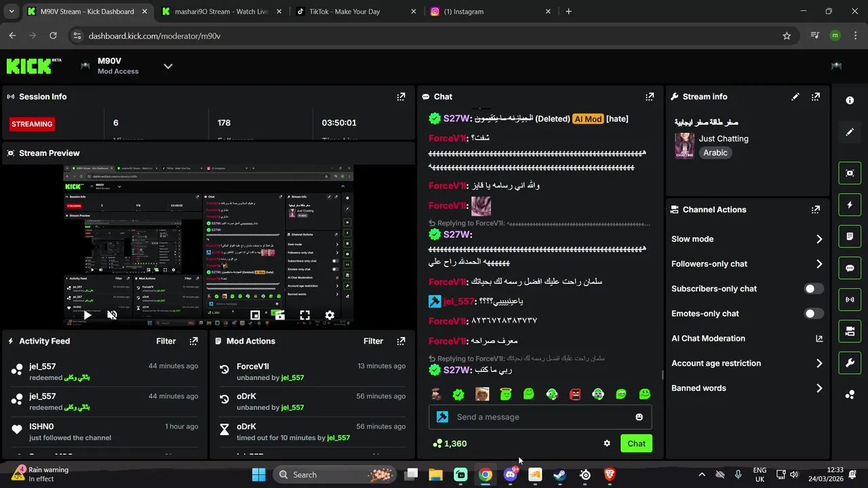Toggle the Activity Feed lightning sidebar icon
The image size is (868, 488).
[x=850, y=205]
